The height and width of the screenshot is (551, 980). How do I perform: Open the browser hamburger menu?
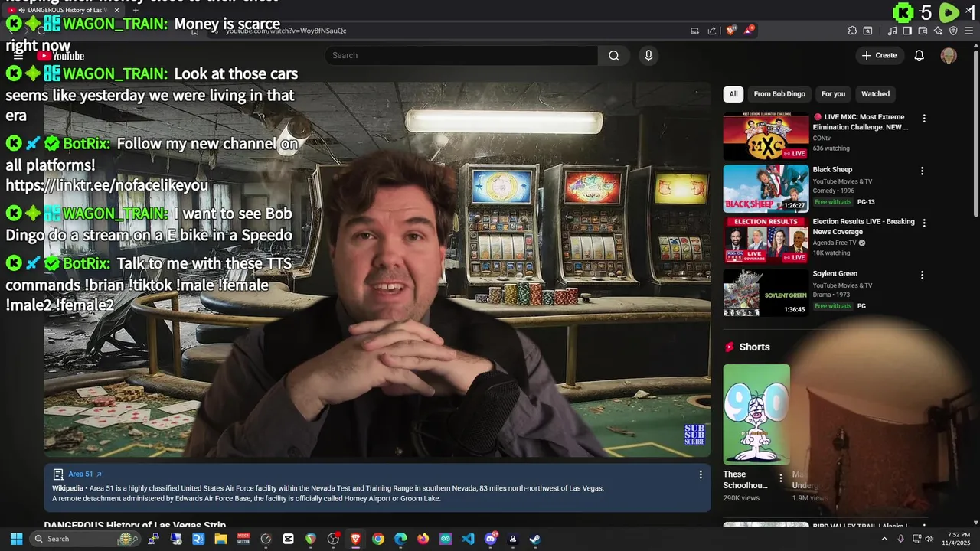(x=969, y=31)
